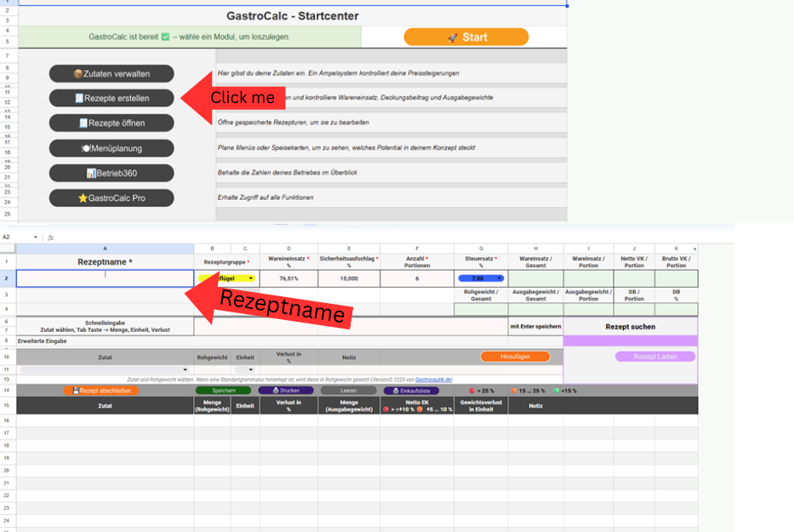The image size is (794, 532).
Task: Select Sicherheitsaufschlag cell showing 10,000
Action: pyautogui.click(x=349, y=278)
